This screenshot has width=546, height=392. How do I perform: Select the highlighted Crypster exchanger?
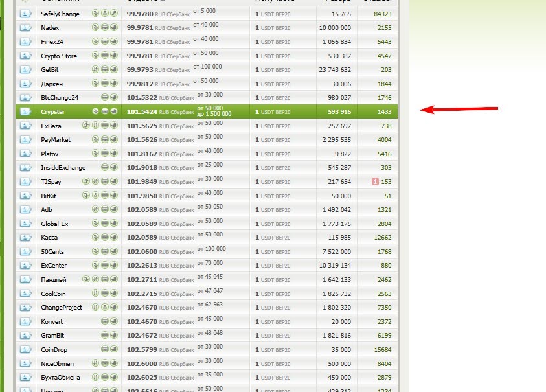(53, 112)
